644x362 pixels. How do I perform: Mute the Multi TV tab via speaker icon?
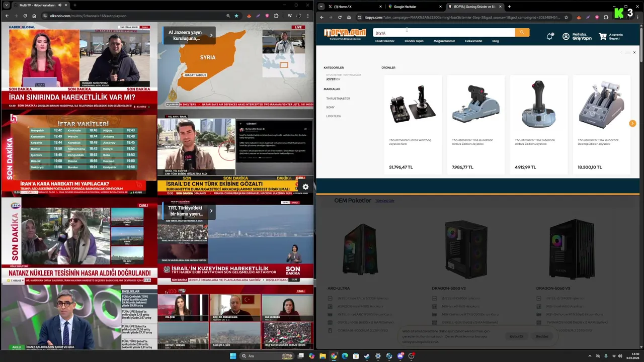(x=60, y=5)
